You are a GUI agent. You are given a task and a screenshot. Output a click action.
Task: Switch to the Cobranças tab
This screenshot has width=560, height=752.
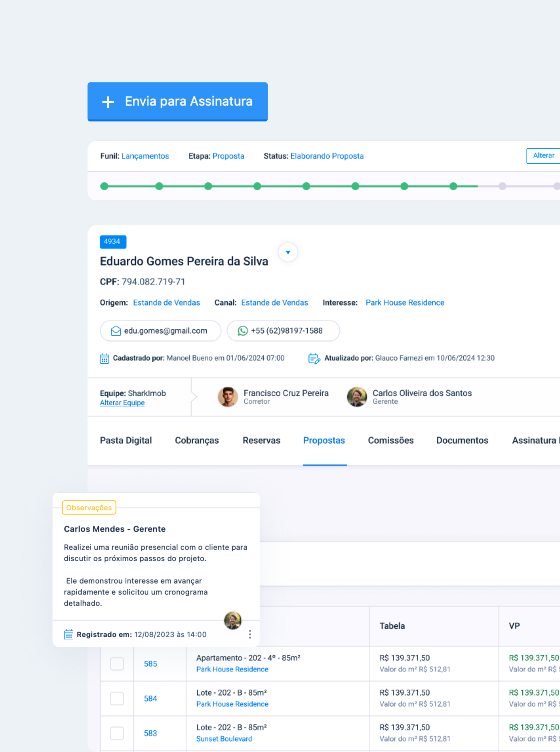click(x=197, y=441)
